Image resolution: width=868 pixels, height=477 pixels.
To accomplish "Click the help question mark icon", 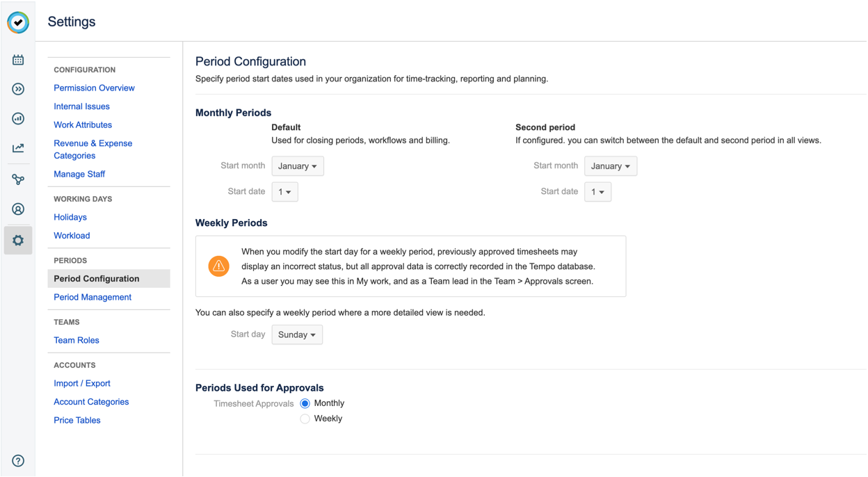I will coord(18,460).
